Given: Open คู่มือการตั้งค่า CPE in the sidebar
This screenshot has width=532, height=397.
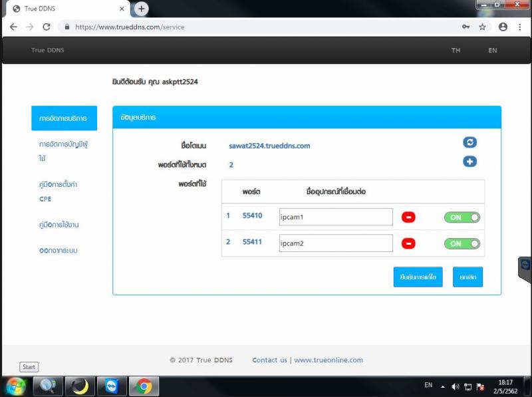Looking at the screenshot, I should coord(58,192).
